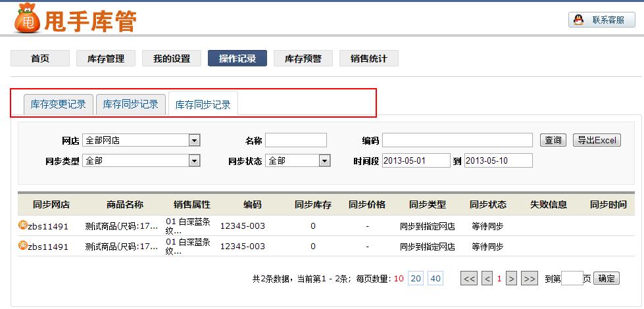644x309 pixels.
Task: Click the 同步状态 column header
Action: pyautogui.click(x=488, y=204)
